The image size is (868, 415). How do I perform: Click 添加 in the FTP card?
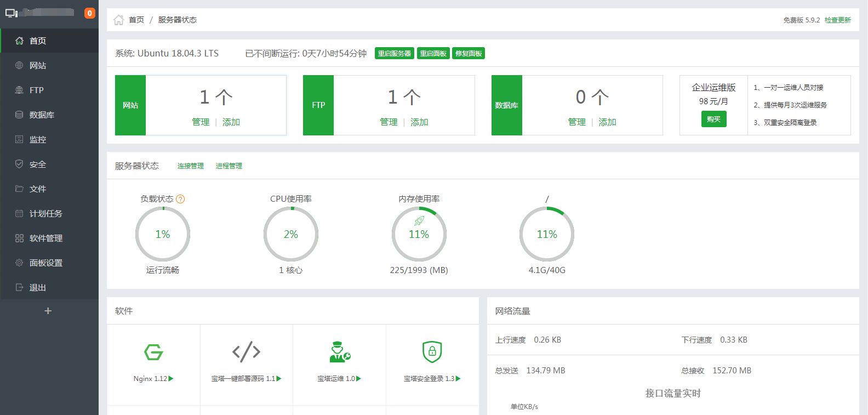(x=419, y=122)
